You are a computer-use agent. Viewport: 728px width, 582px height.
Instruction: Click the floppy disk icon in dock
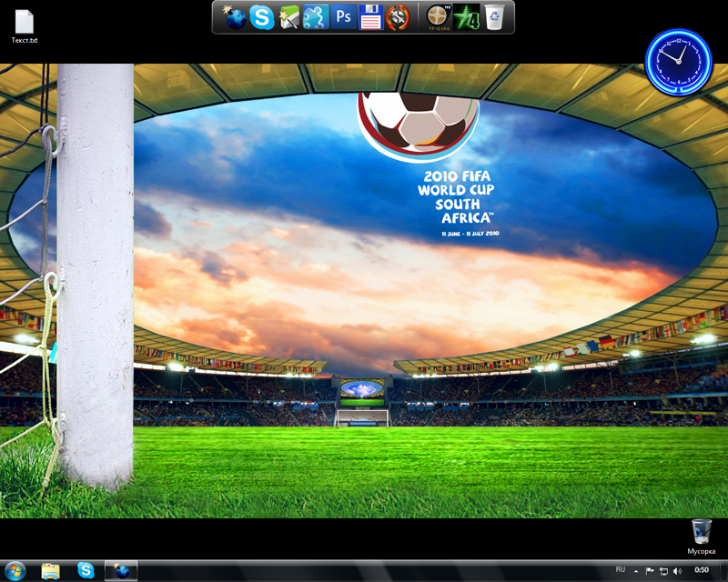[x=369, y=16]
